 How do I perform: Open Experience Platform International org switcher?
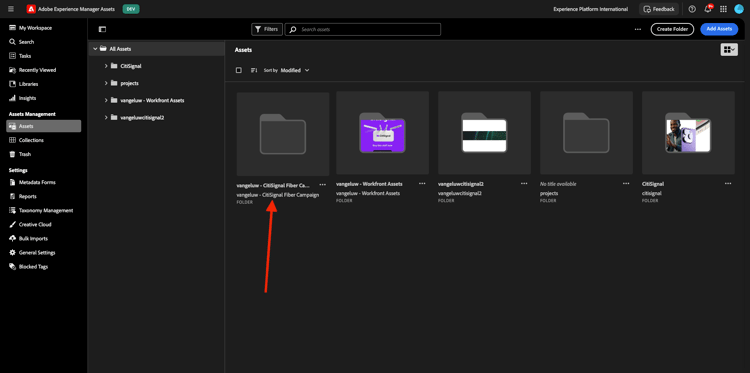(590, 9)
